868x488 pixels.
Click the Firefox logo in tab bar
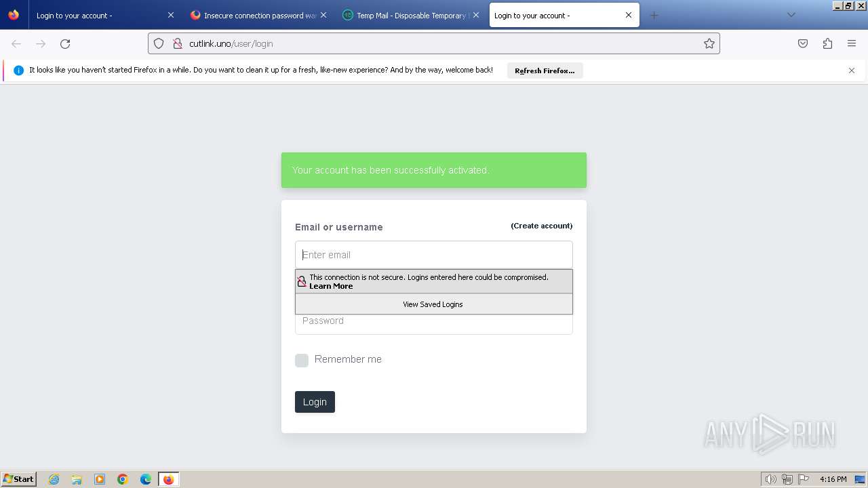point(14,15)
